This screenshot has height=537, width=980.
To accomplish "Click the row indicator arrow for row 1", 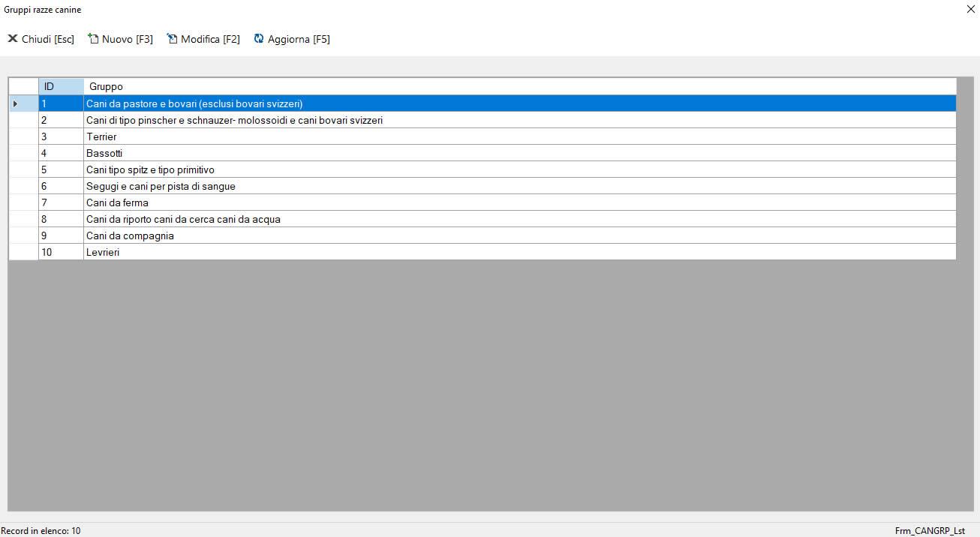I will [16, 103].
